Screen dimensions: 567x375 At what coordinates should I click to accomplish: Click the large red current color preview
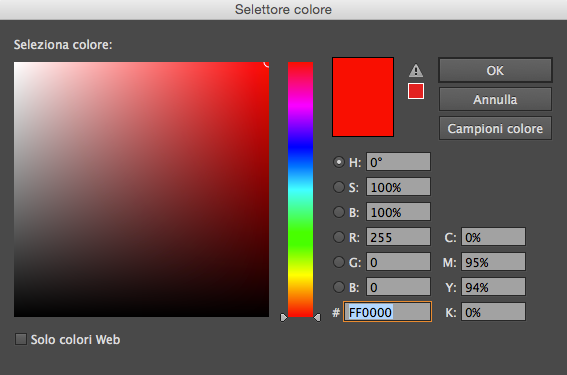(363, 97)
